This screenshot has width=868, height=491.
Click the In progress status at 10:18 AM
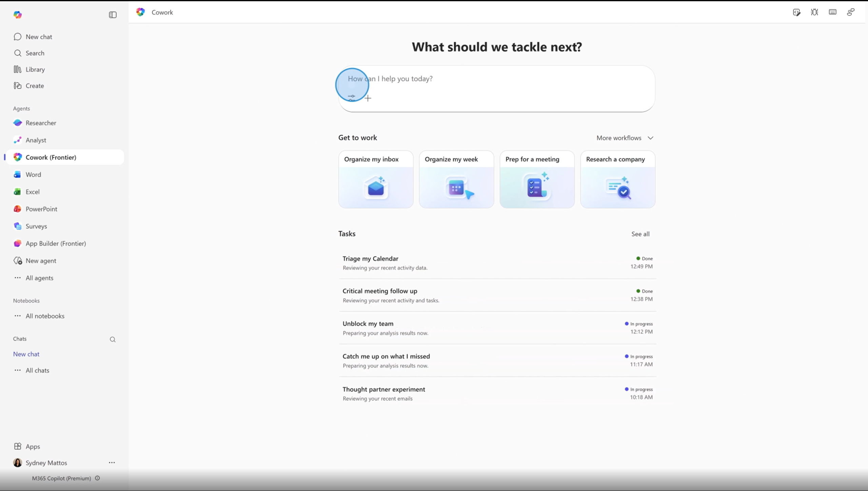point(638,389)
